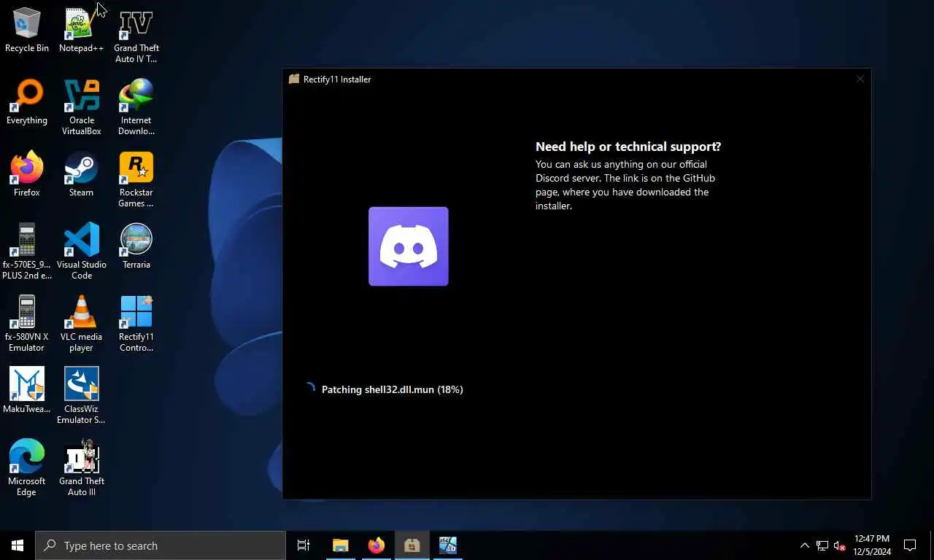Open the network status tray icon
This screenshot has width=934, height=560.
822,545
